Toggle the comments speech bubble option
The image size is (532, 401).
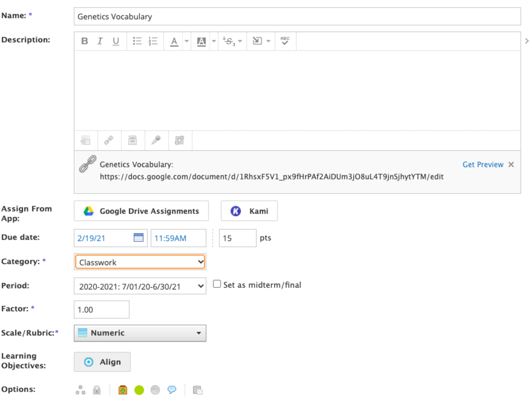click(x=172, y=389)
